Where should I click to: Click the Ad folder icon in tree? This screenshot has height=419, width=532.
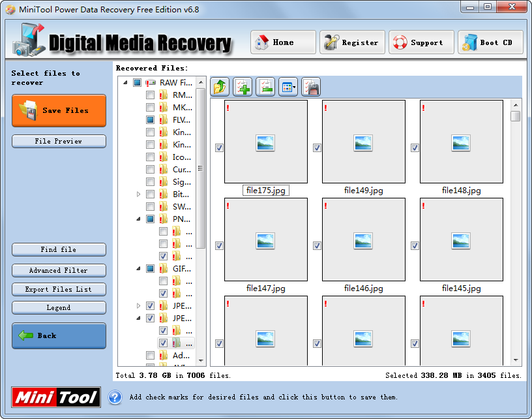point(164,356)
